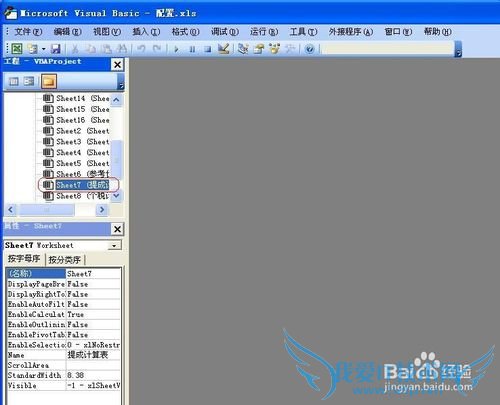Open the 视图 menu
This screenshot has height=405, width=500.
107,32
